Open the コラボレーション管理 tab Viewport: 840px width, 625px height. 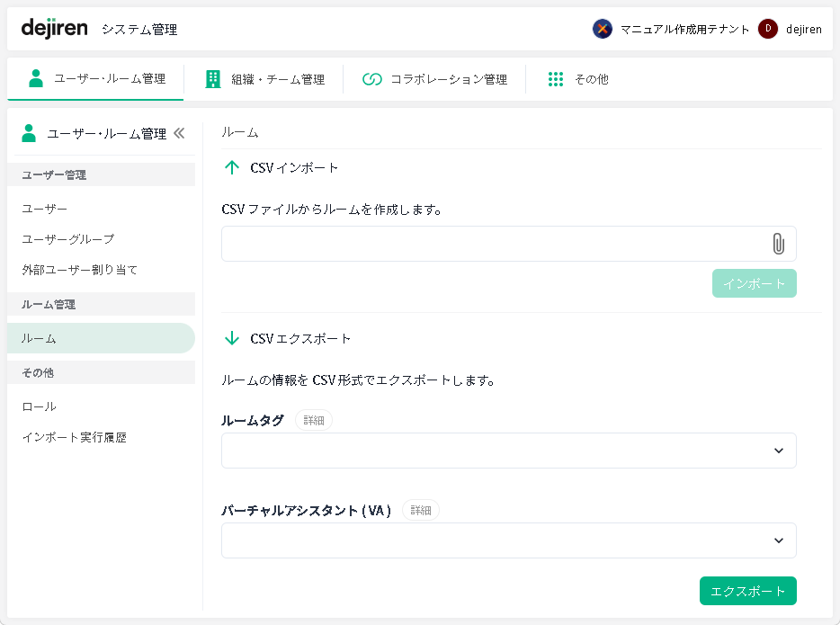(435, 79)
